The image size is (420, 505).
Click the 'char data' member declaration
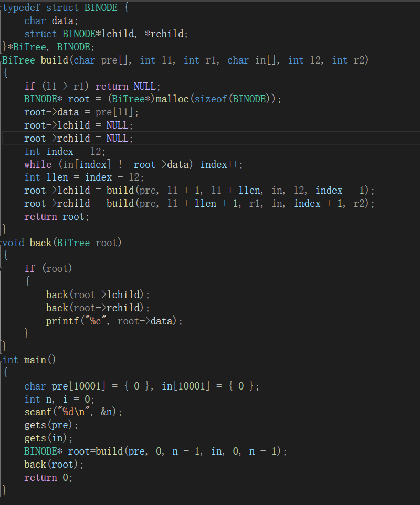point(51,21)
